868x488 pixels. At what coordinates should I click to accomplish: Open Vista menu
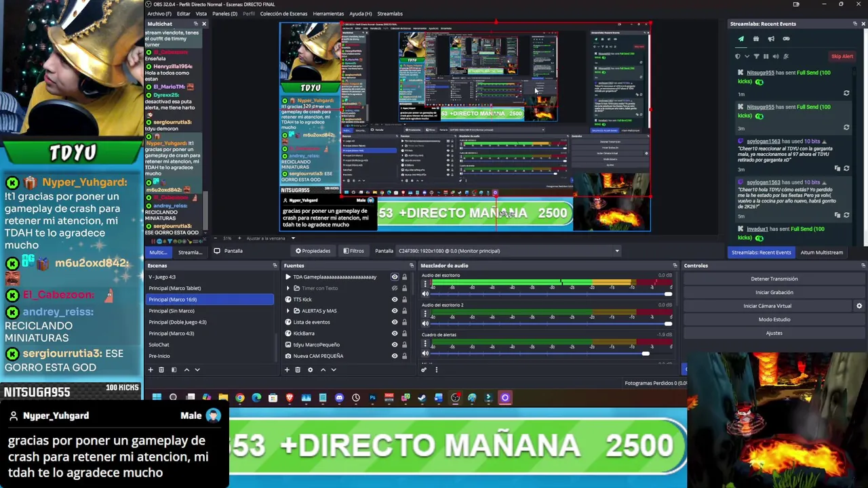(201, 14)
